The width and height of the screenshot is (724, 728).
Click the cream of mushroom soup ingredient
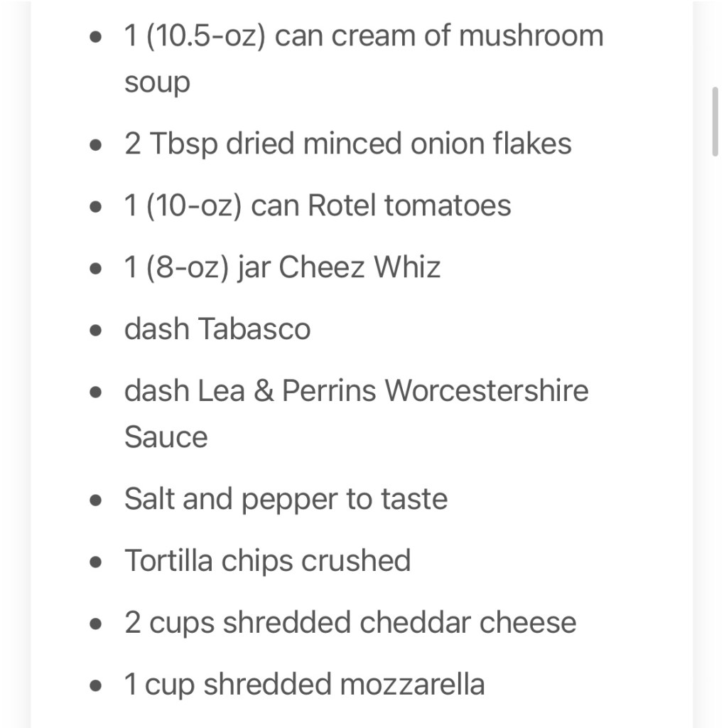(x=363, y=36)
